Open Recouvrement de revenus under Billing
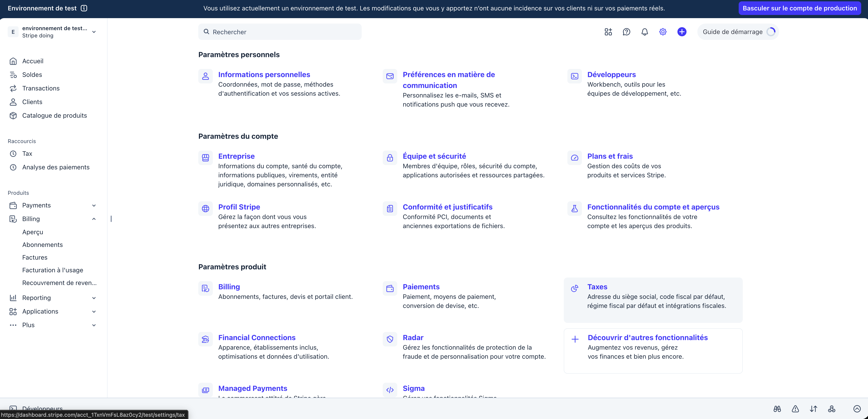868x419 pixels. pyautogui.click(x=59, y=283)
